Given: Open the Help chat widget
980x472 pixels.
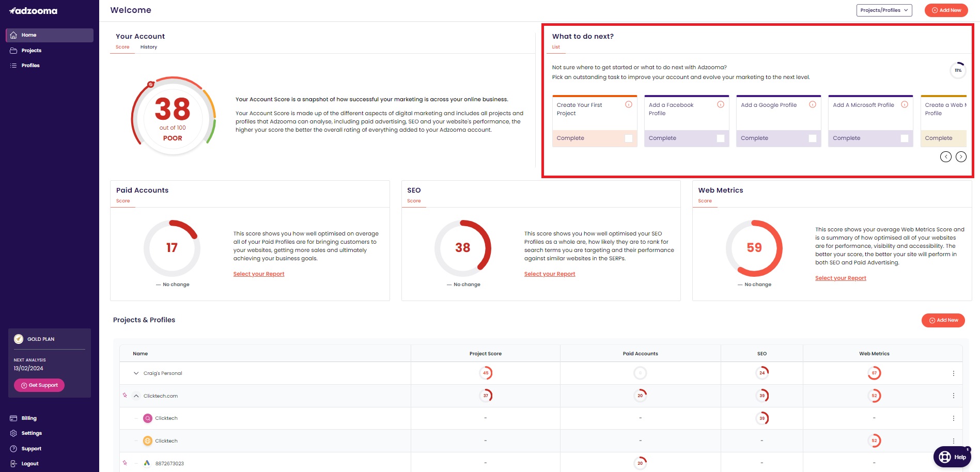Looking at the screenshot, I should tap(952, 457).
